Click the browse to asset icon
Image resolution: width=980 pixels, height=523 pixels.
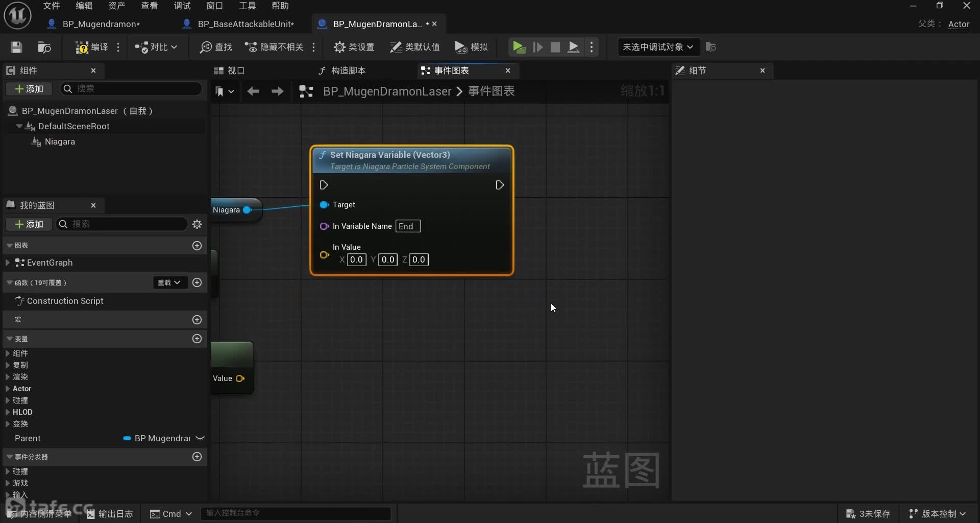(x=44, y=47)
